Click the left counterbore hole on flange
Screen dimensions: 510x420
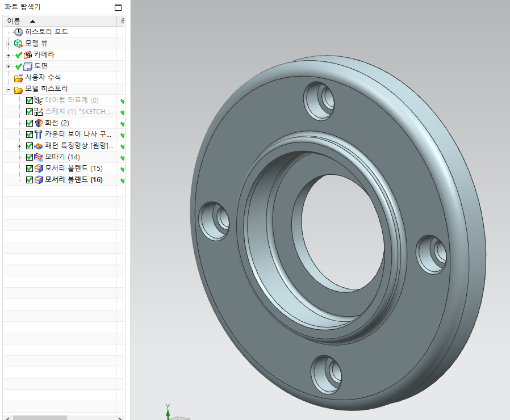214,221
